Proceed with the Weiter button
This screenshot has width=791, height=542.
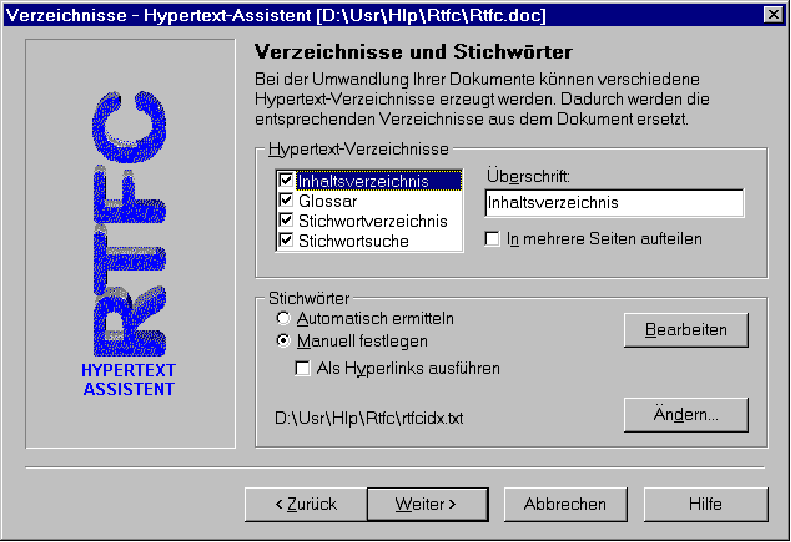point(426,504)
